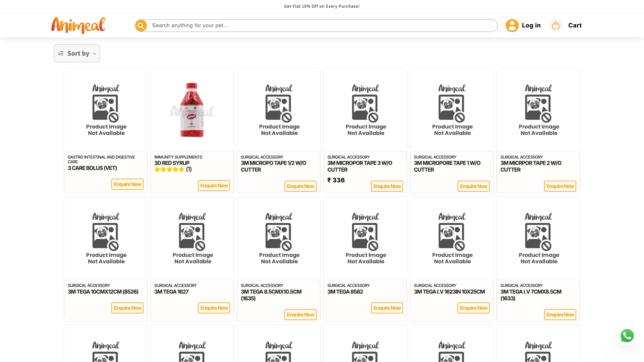Click the Animeal logo
The image size is (644, 362).
(78, 25)
